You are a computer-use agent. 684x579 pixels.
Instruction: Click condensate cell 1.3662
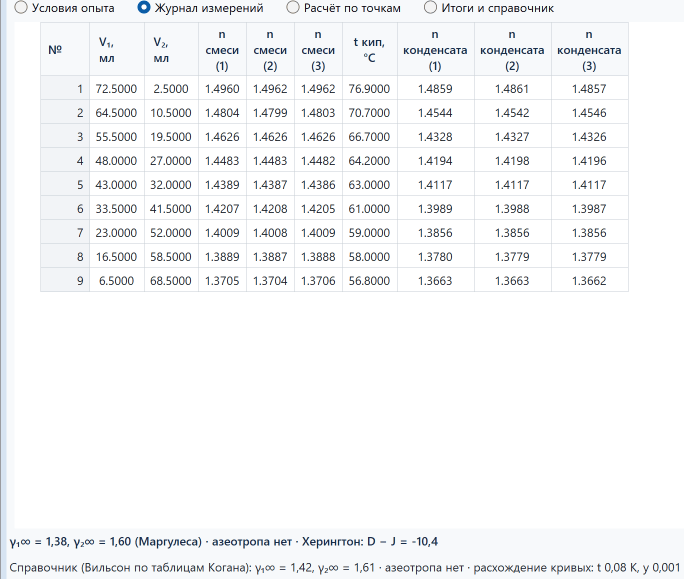590,281
